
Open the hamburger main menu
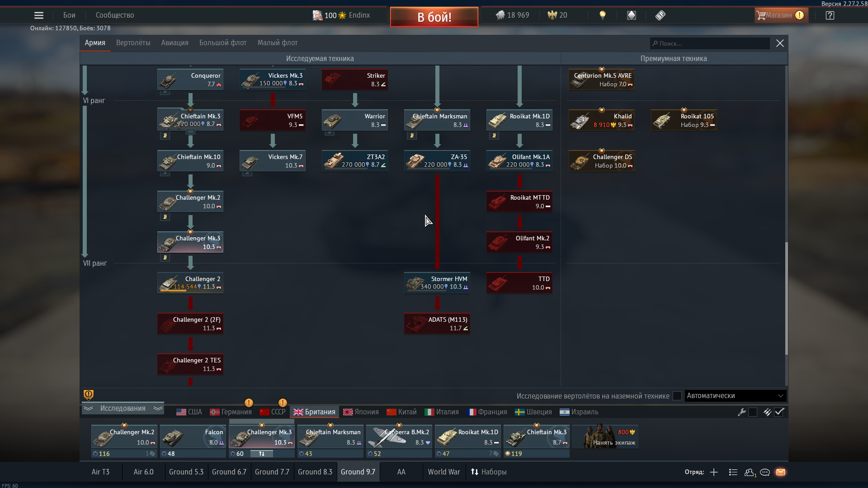click(x=39, y=15)
